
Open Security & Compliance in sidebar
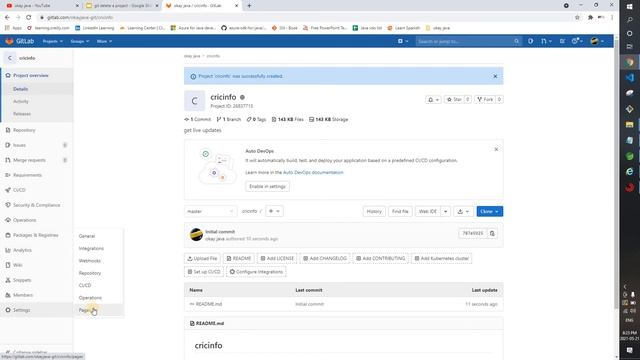(36, 205)
